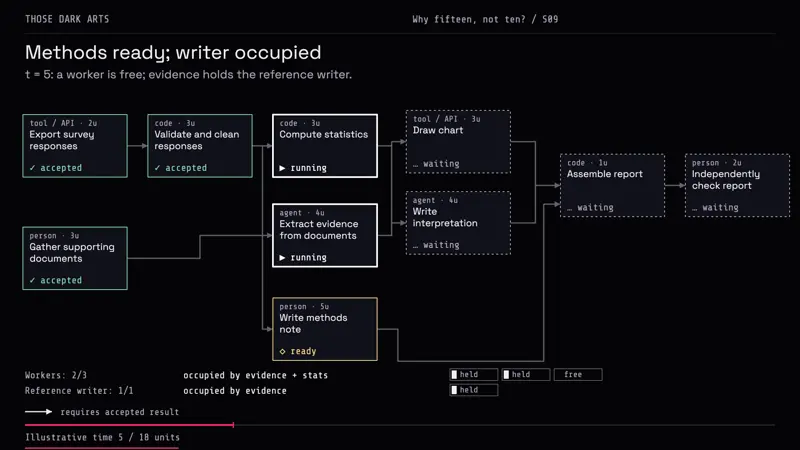The width and height of the screenshot is (800, 450).
Task: Click 'occupied by evidence + stats' text
Action: (256, 375)
